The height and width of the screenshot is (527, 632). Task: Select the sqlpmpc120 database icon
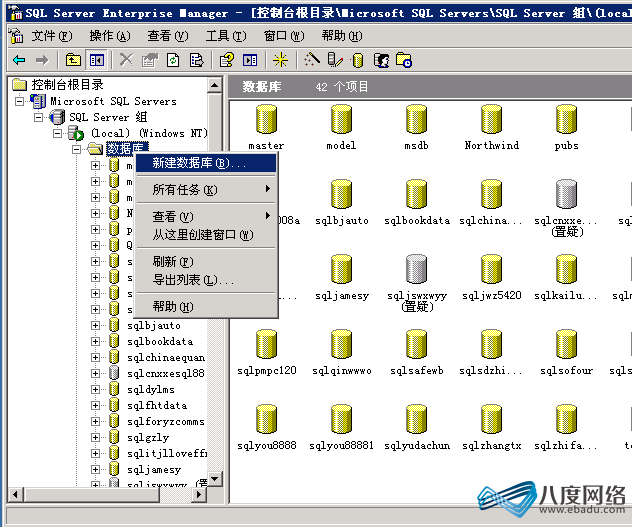point(266,344)
